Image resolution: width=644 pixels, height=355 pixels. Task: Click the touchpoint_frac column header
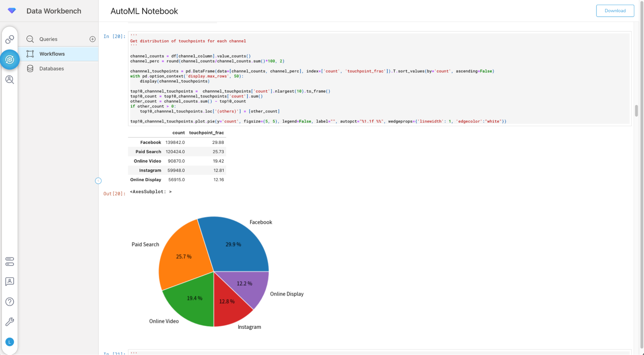(x=206, y=133)
